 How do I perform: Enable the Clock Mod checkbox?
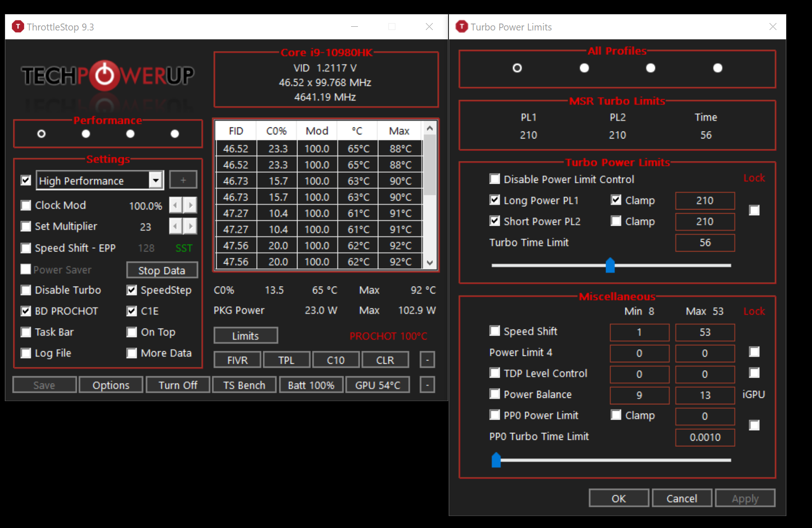[26, 205]
